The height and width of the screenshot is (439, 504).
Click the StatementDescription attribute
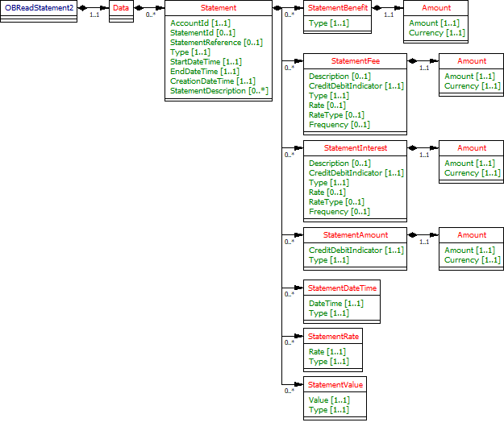click(219, 91)
